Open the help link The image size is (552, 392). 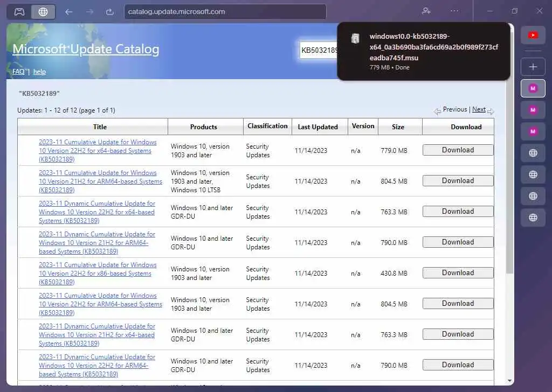pyautogui.click(x=39, y=72)
